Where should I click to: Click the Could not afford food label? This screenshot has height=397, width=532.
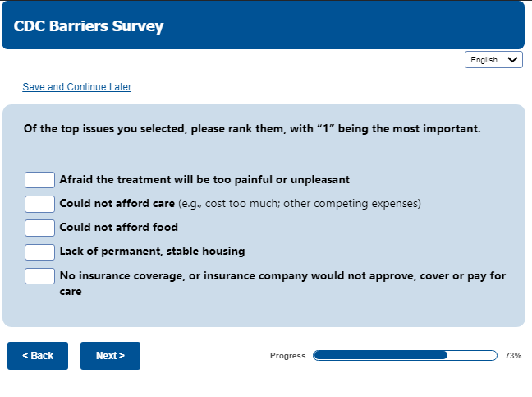click(x=118, y=228)
